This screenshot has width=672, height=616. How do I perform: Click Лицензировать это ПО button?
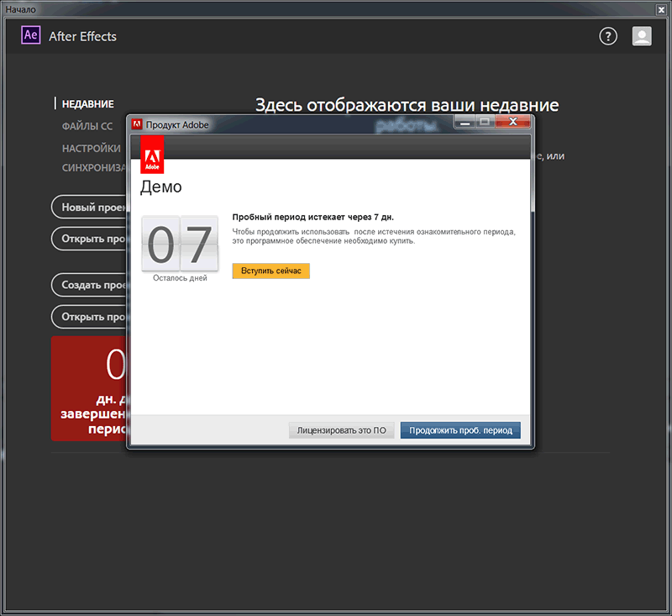tap(342, 430)
